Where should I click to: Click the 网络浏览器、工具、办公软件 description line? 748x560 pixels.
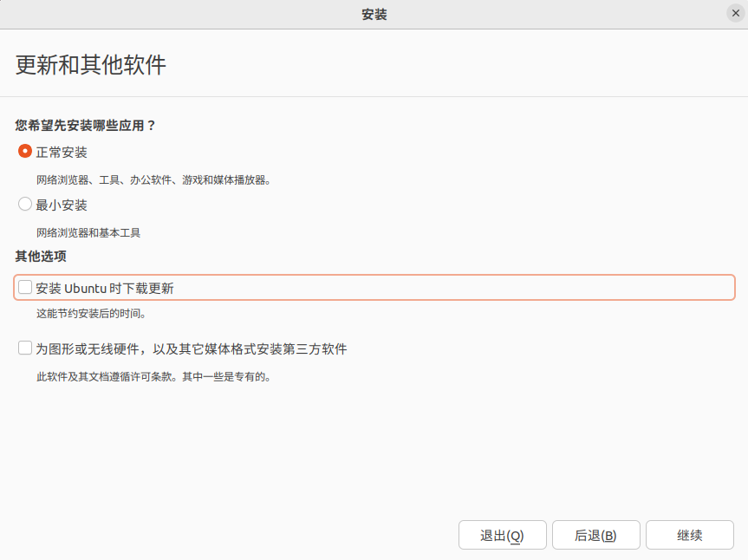tap(153, 179)
